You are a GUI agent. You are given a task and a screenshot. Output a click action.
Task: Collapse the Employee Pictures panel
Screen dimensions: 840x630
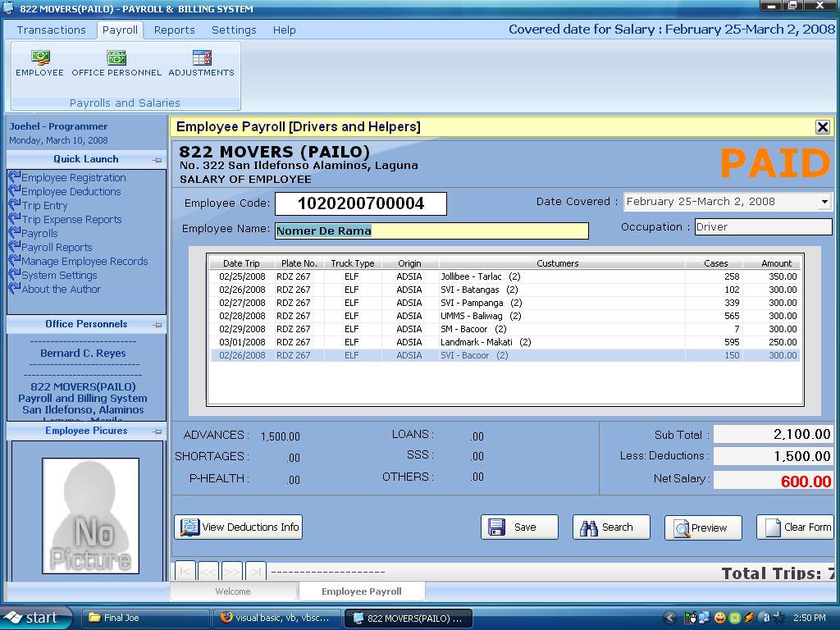tap(157, 431)
